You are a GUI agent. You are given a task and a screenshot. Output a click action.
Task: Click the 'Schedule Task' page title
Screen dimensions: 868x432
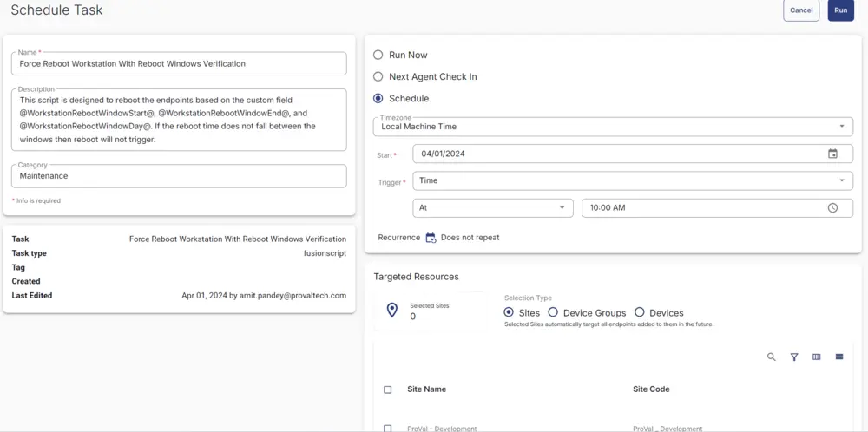point(57,10)
